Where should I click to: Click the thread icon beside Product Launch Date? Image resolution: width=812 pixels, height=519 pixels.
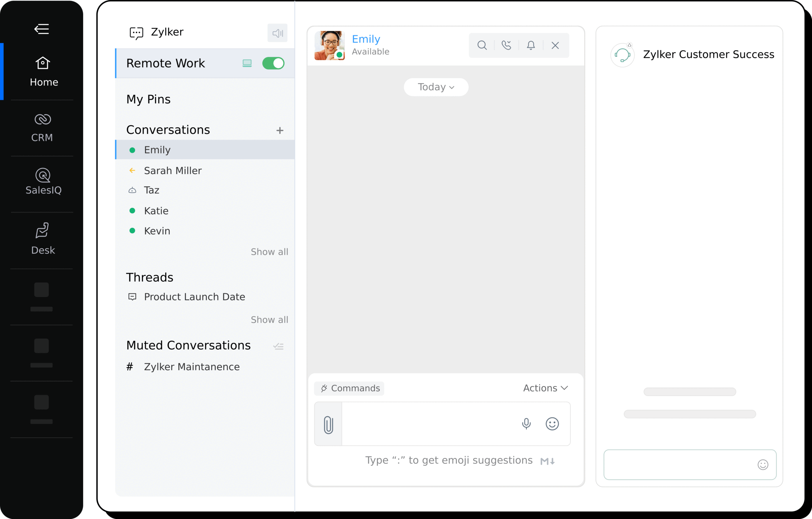point(132,297)
